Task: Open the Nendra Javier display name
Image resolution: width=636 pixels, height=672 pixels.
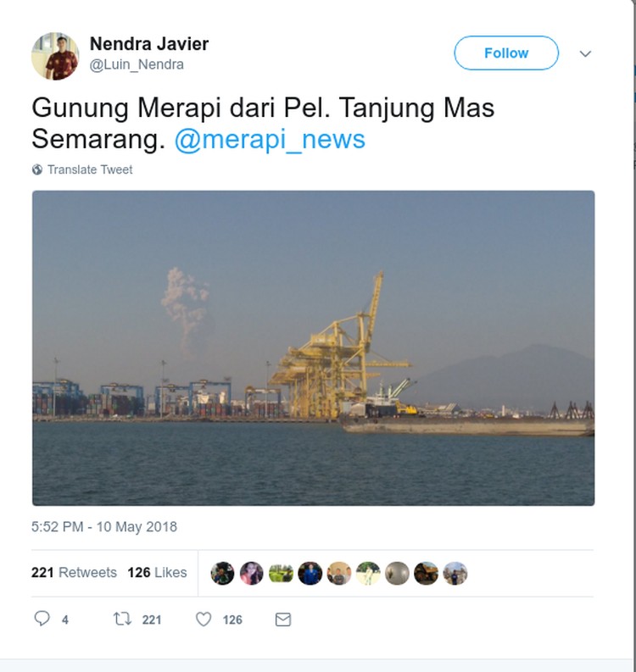Action: click(149, 44)
